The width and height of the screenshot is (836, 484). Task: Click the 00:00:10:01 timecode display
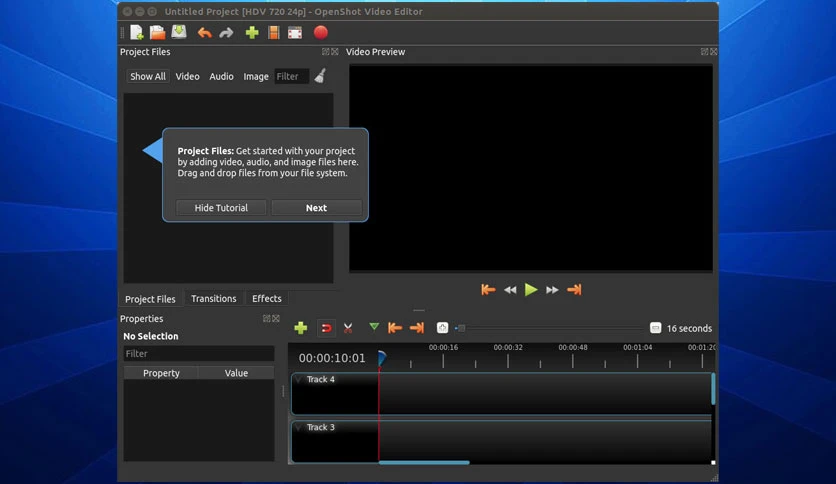tap(332, 358)
